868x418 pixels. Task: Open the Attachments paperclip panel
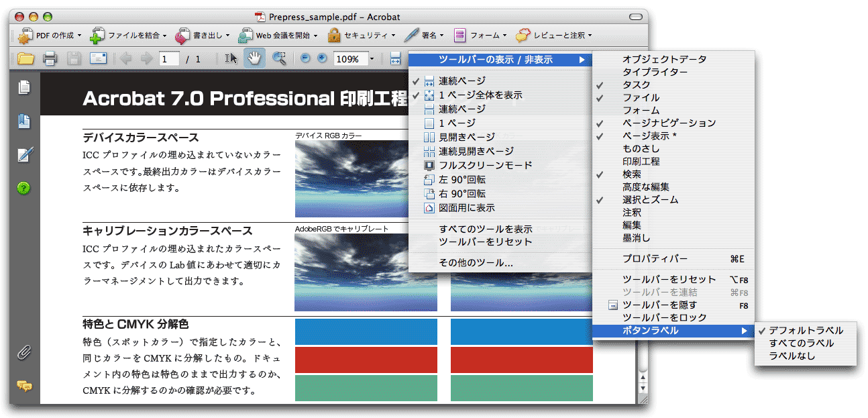pyautogui.click(x=24, y=352)
